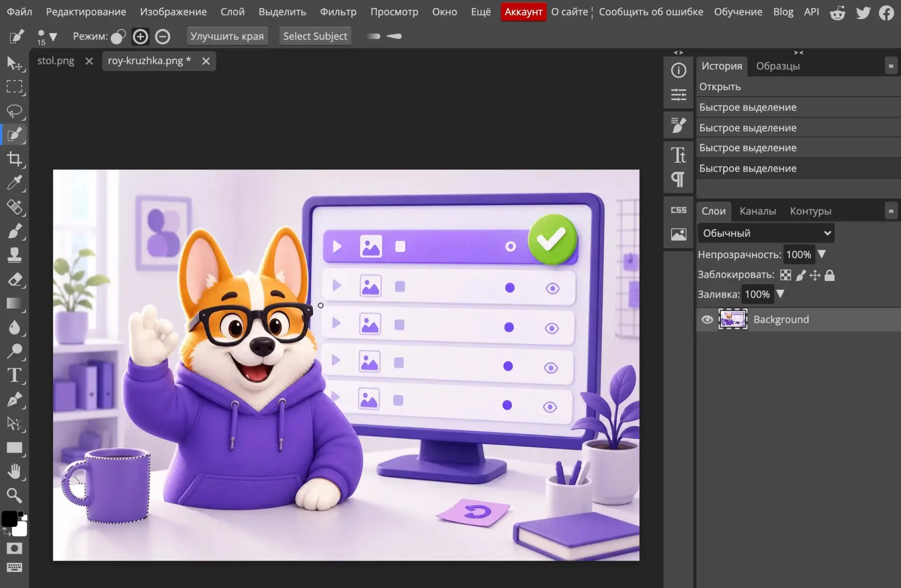This screenshot has width=901, height=588.
Task: Click the red Аккаунт button
Action: point(523,12)
